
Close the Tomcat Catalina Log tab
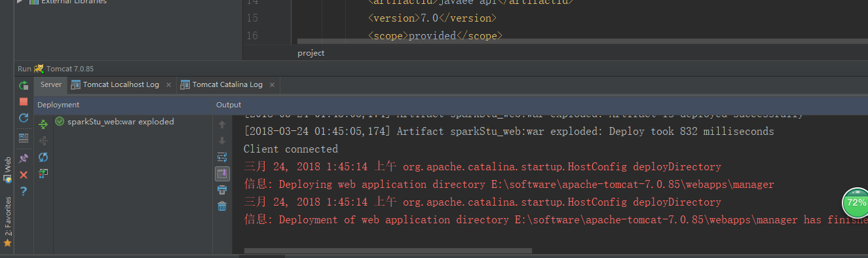pyautogui.click(x=272, y=85)
